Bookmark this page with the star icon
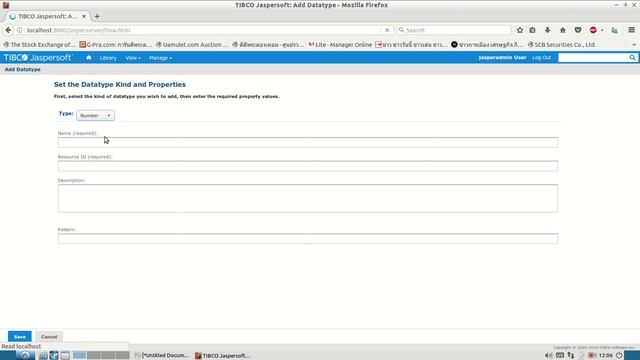This screenshot has width=640, height=360. click(x=520, y=30)
